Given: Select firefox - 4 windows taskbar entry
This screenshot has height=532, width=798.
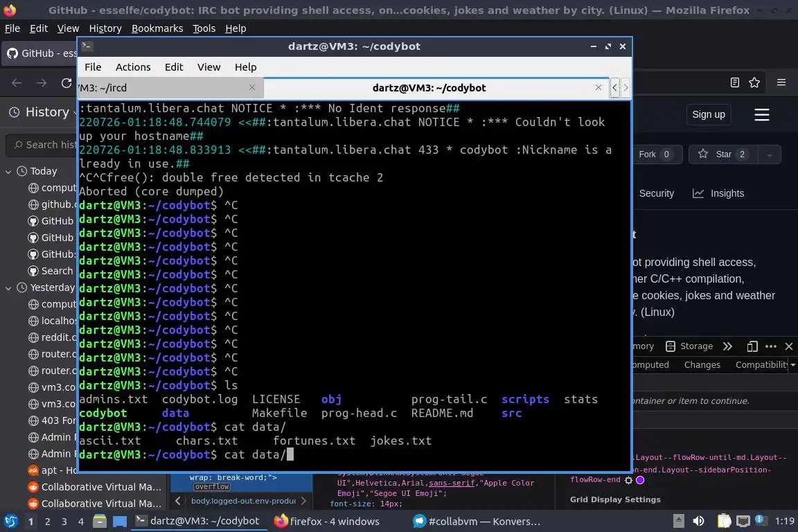Looking at the screenshot, I should click(x=326, y=522).
